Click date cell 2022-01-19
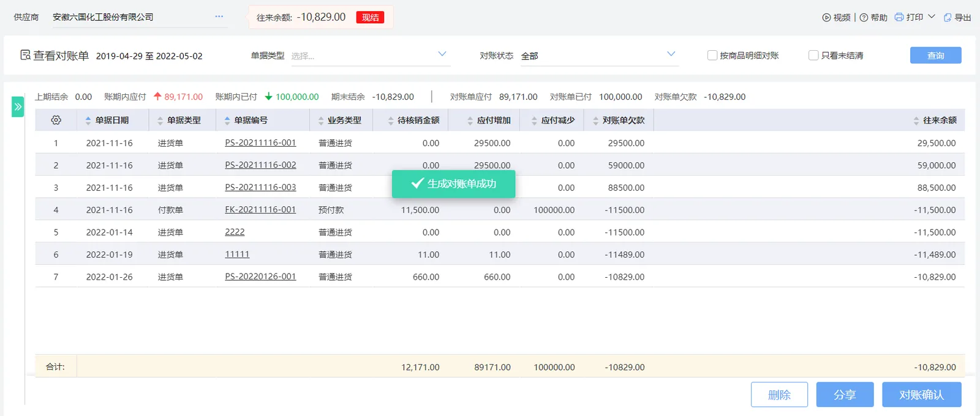This screenshot has height=416, width=980. (x=109, y=254)
